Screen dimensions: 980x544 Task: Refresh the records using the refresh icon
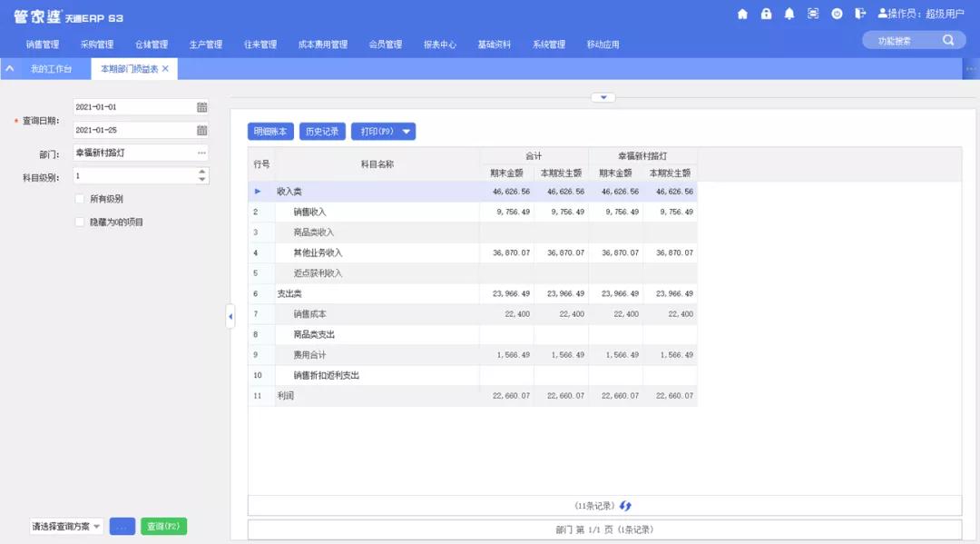pyautogui.click(x=624, y=506)
